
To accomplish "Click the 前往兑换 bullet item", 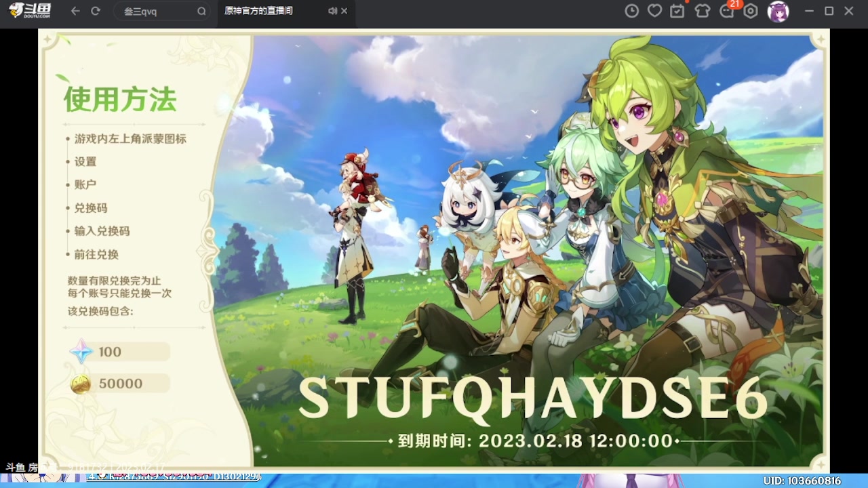I will point(96,255).
